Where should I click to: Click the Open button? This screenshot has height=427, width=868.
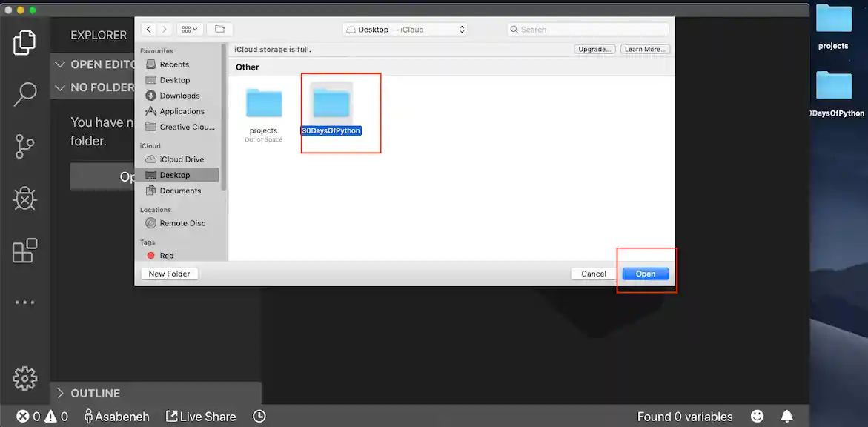(x=646, y=274)
